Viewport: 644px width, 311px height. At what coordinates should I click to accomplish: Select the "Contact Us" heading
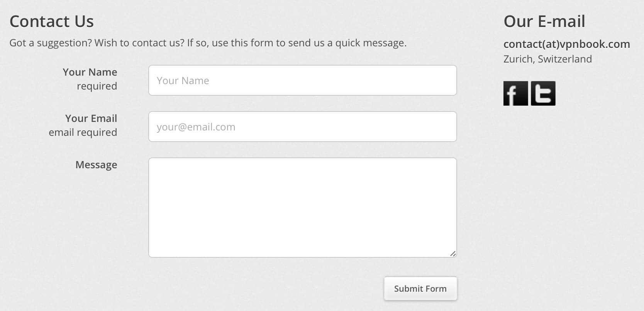coord(52,21)
